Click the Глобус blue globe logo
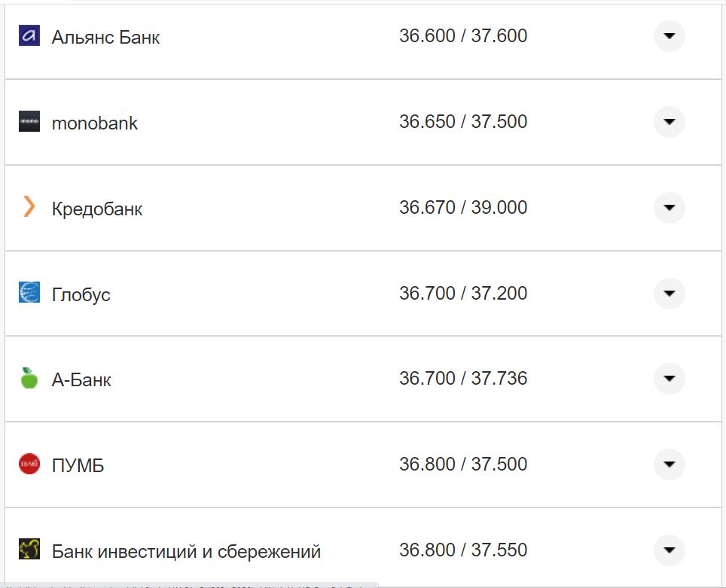 29,292
